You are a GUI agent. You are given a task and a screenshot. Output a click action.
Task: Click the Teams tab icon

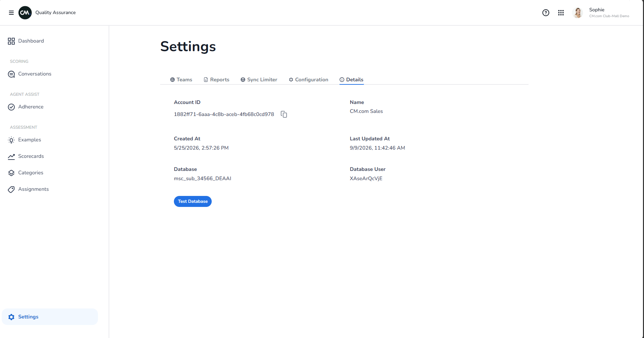point(173,80)
